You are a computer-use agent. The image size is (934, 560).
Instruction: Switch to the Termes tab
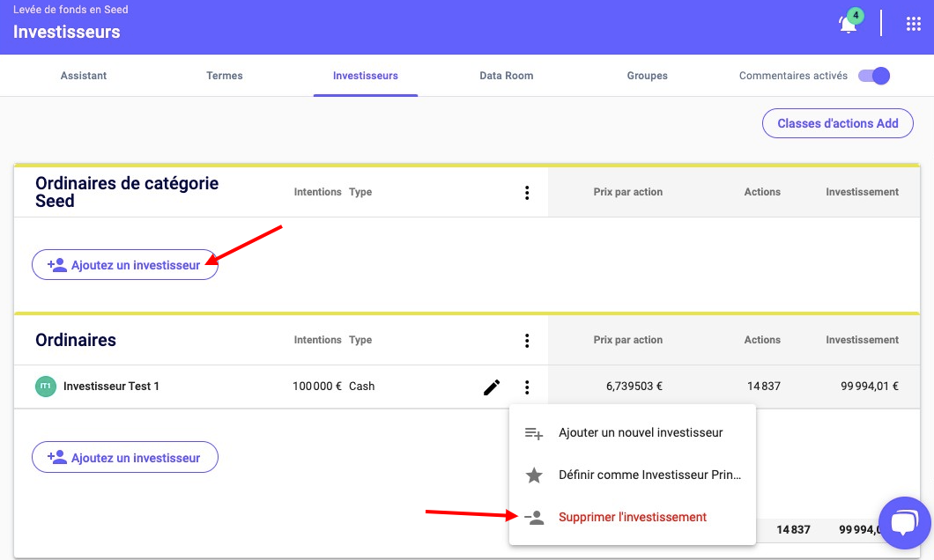tap(225, 76)
